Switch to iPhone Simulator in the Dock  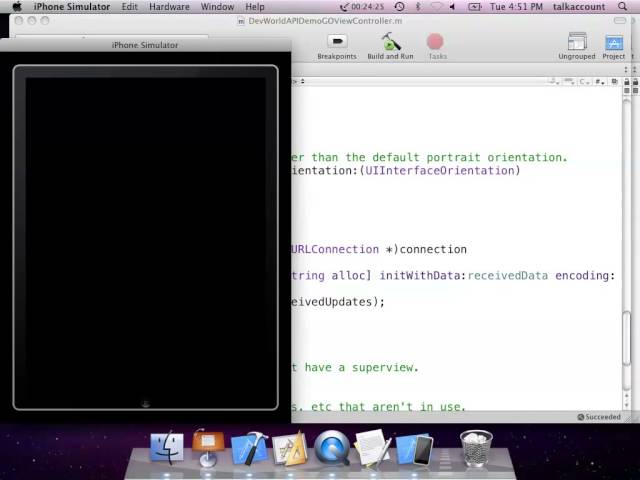[x=414, y=449]
